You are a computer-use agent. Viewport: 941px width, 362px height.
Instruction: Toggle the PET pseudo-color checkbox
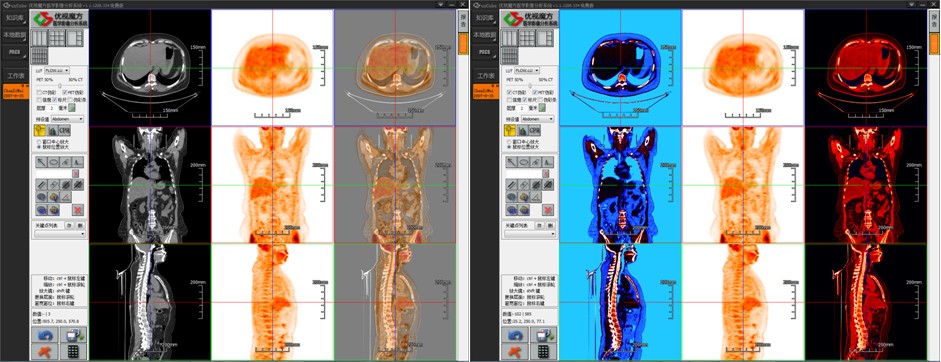coord(65,92)
